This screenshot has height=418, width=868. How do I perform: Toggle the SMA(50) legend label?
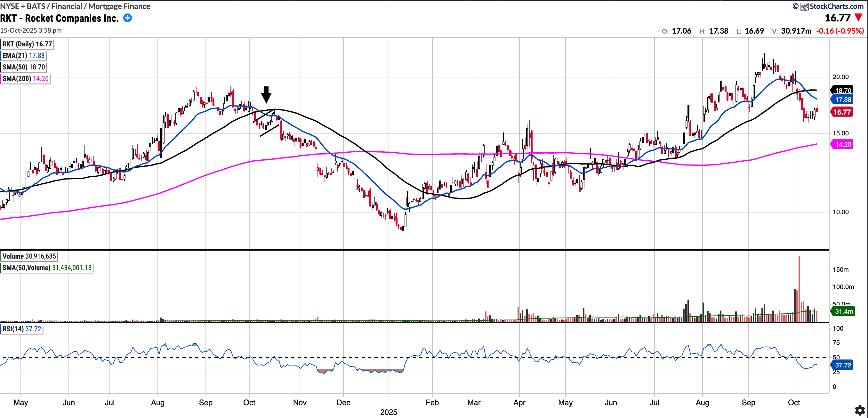click(x=24, y=67)
